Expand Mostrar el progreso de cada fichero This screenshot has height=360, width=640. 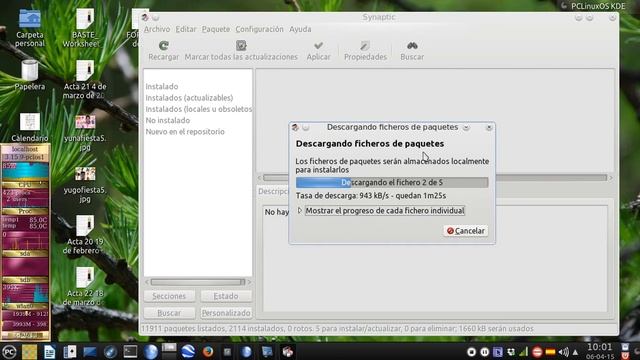300,211
